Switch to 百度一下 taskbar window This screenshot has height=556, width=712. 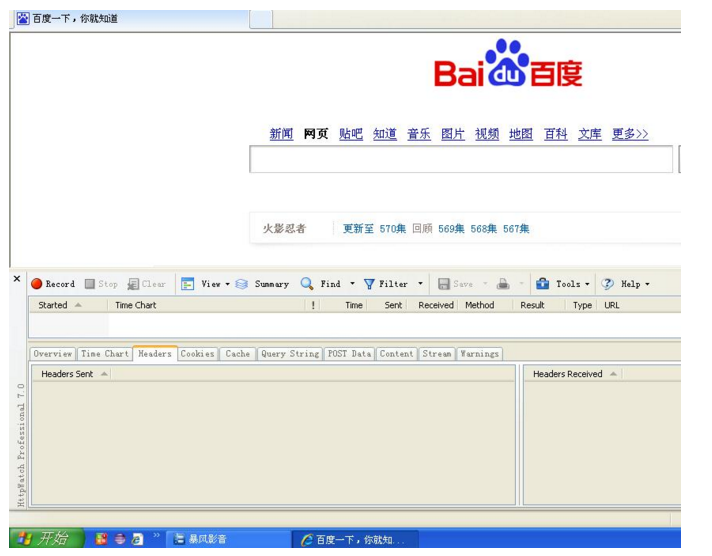[355, 539]
